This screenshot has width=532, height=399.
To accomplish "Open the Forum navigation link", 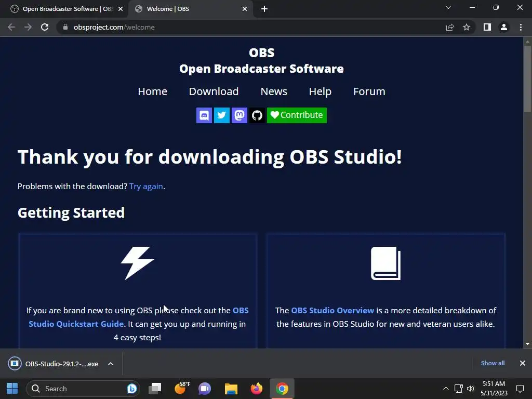I will click(x=369, y=91).
